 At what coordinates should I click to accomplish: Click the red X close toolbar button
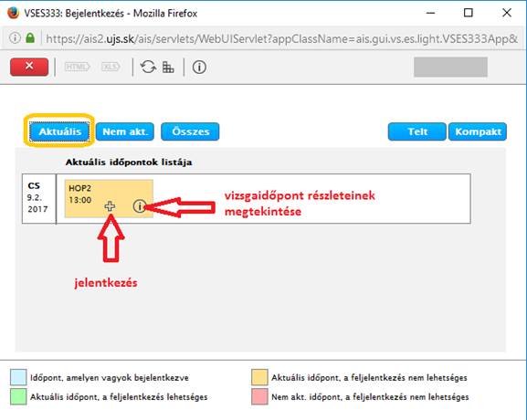pyautogui.click(x=29, y=67)
